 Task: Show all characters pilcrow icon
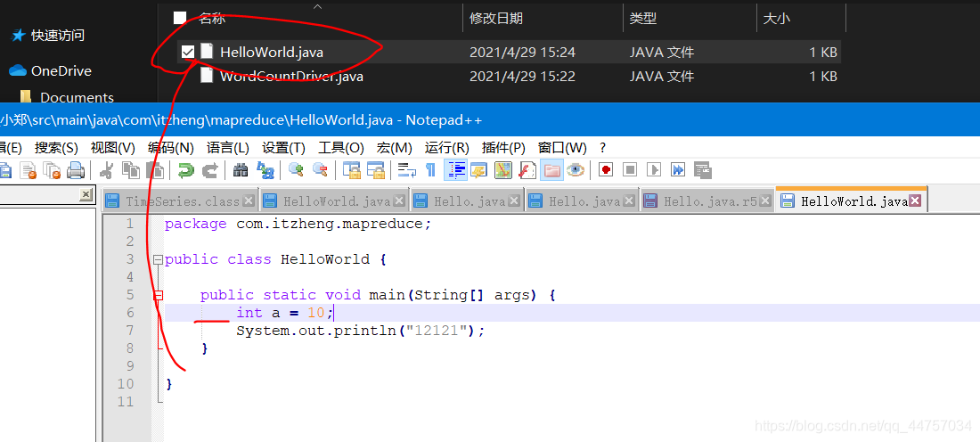click(430, 170)
